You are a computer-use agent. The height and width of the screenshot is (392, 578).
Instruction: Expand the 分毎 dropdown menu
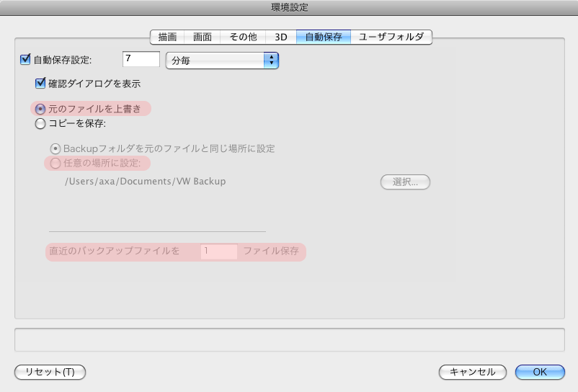point(222,60)
